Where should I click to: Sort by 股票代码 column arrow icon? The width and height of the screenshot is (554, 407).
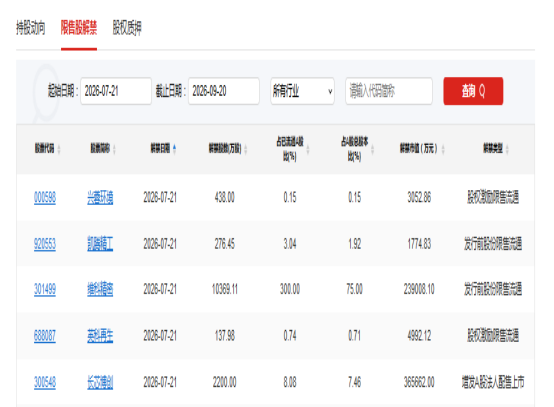[x=59, y=149]
